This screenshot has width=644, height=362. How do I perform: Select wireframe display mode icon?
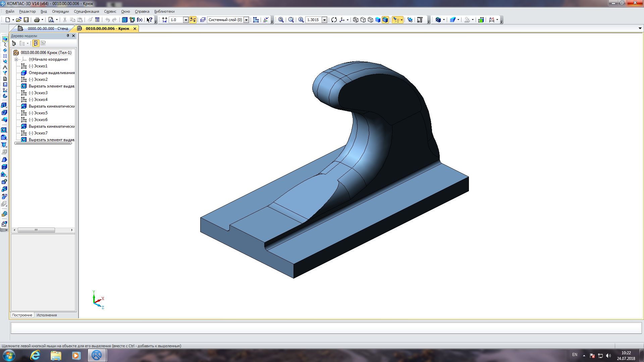coord(356,20)
